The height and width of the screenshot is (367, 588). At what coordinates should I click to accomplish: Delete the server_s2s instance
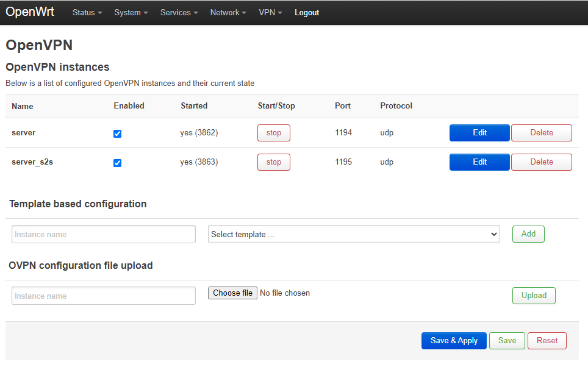pos(542,162)
